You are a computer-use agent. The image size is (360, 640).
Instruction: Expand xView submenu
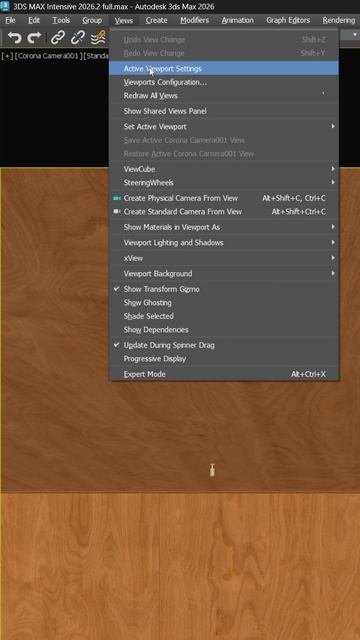[224, 258]
